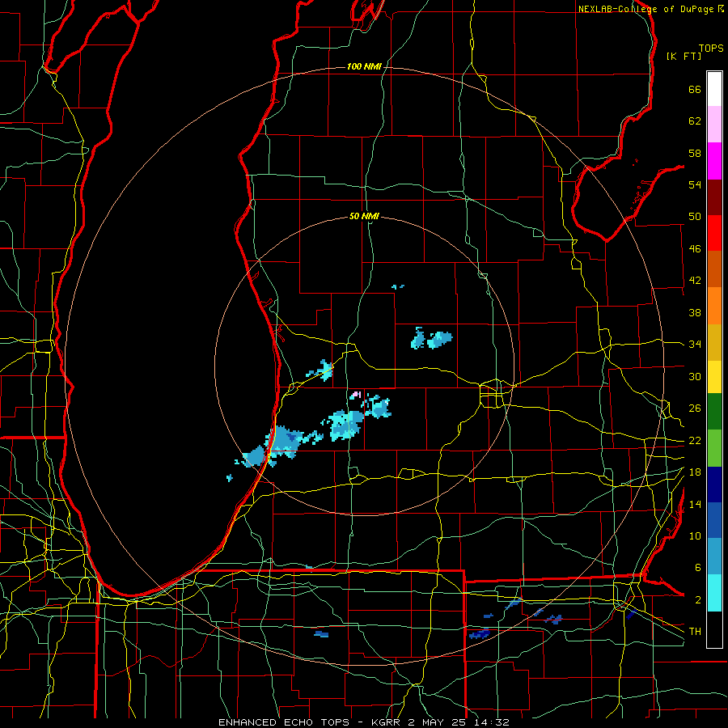Click the light pink 62 kft swatch

(x=714, y=125)
